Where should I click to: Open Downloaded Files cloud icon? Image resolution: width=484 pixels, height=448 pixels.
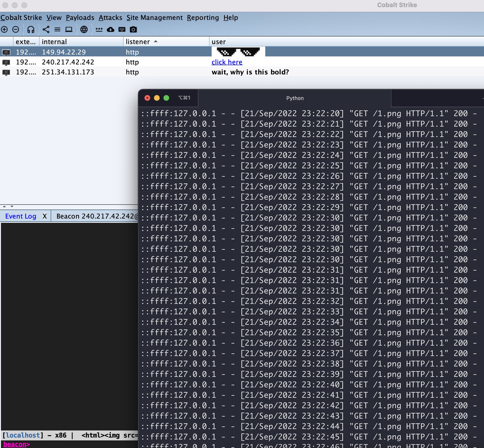point(111,30)
